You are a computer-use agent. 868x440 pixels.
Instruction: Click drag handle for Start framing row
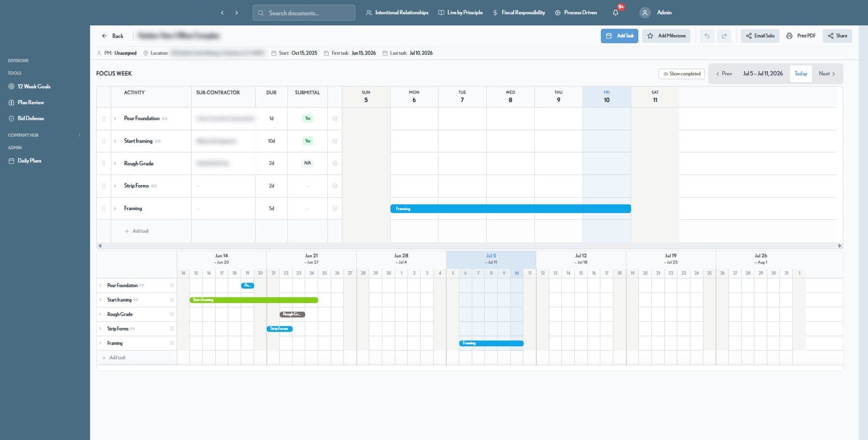[x=104, y=141]
